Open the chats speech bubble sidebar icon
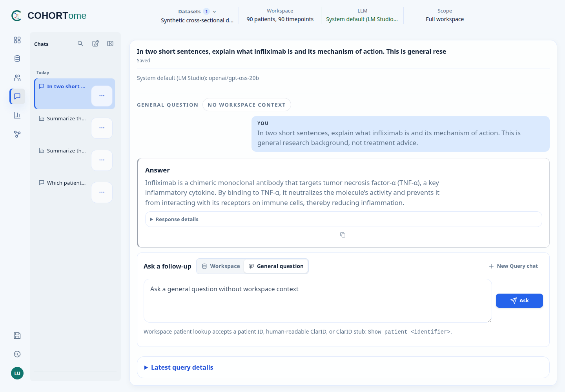Screen dimensions: 565x392 pyautogui.click(x=17, y=96)
